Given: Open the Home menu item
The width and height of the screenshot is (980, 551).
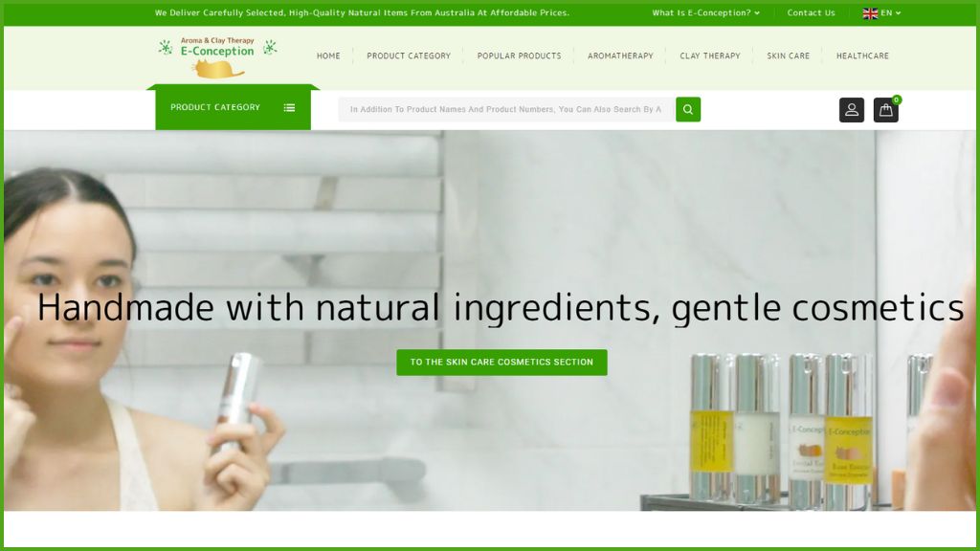Looking at the screenshot, I should [328, 55].
